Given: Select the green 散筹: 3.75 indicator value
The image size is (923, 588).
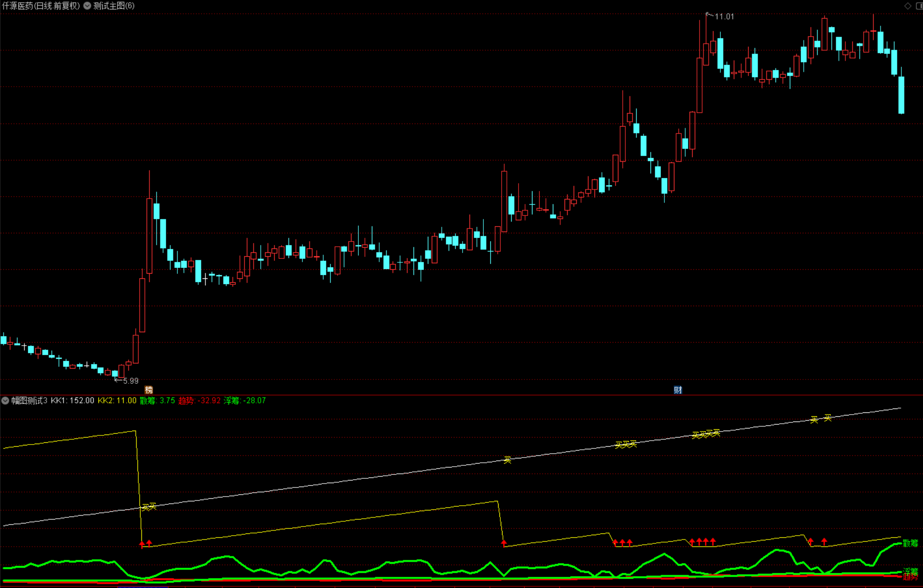Looking at the screenshot, I should point(157,401).
